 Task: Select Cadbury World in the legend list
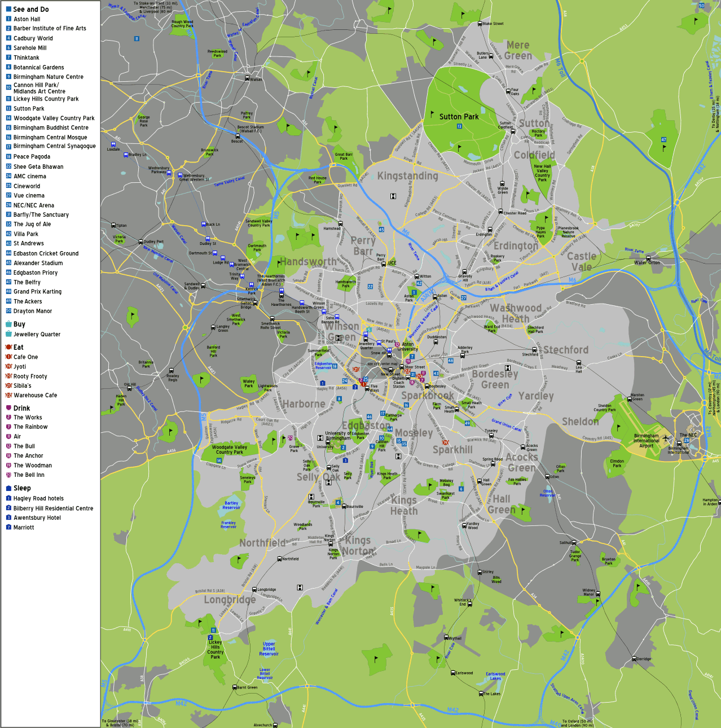click(x=33, y=38)
